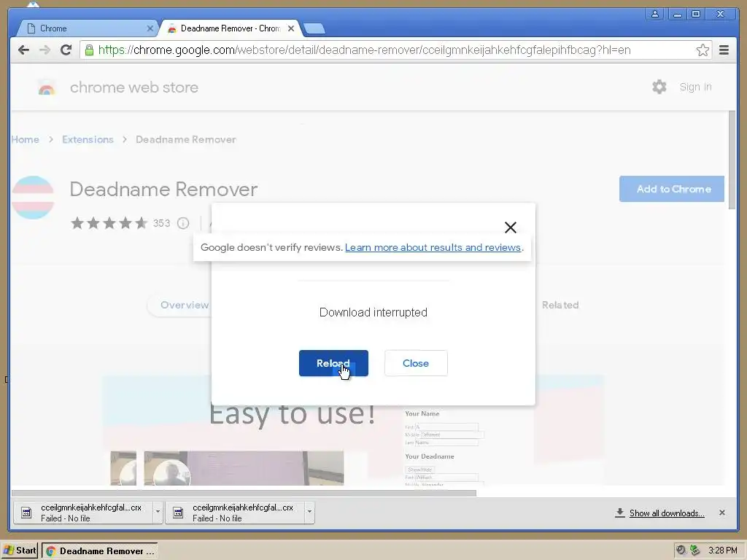Click the download arrow icon beside Show all downloads
747x560 pixels.
pos(619,513)
